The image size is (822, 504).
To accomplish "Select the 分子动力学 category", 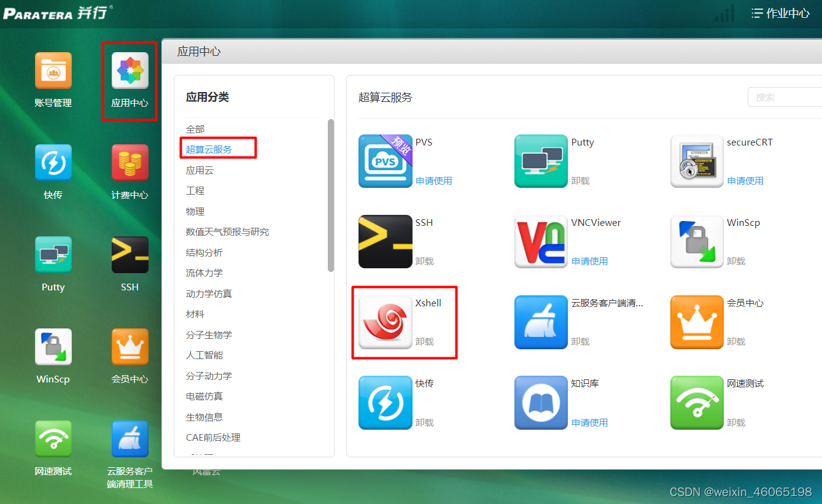I will click(209, 376).
